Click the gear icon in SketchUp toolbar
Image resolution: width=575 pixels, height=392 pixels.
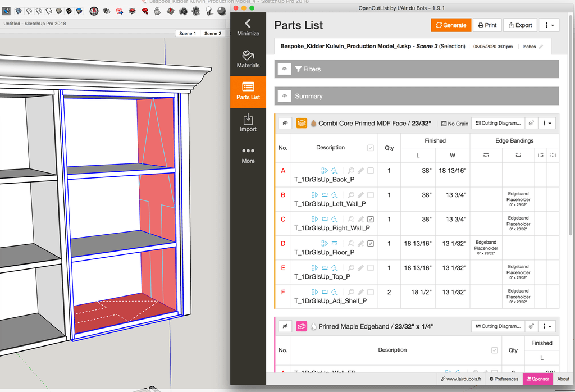[x=196, y=11]
